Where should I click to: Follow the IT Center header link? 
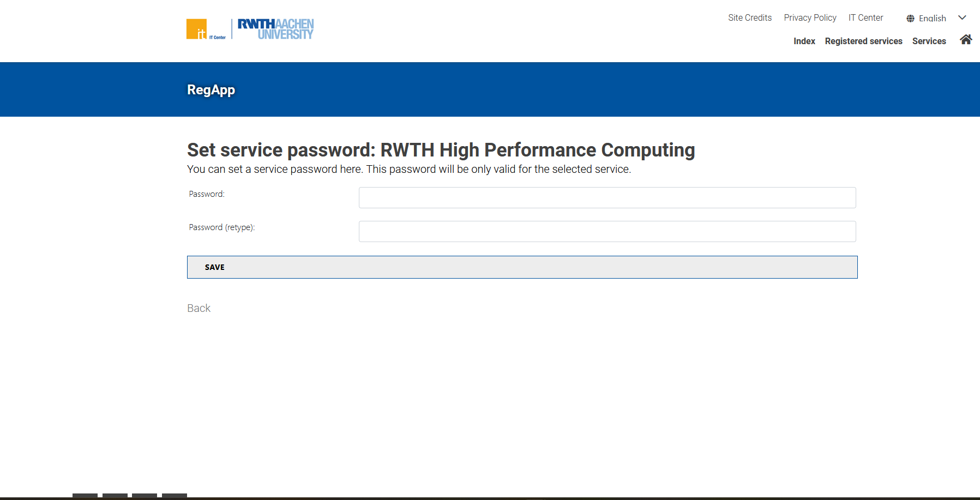click(x=865, y=18)
